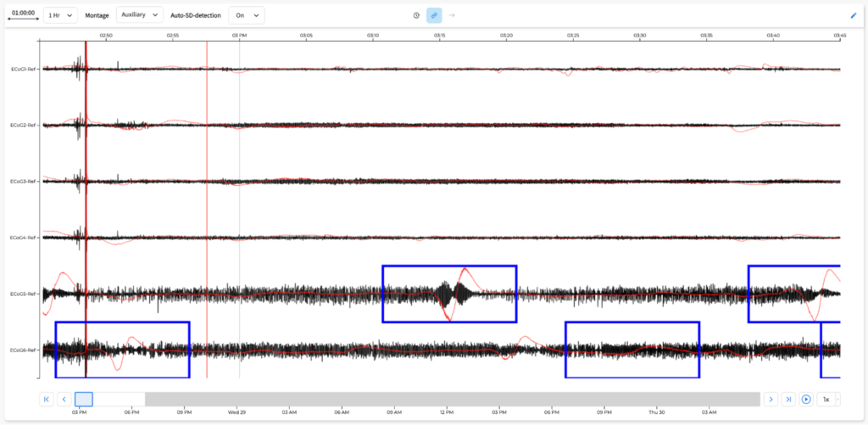Image resolution: width=868 pixels, height=425 pixels.
Task: Click the 01:00:00 time span indicator
Action: (23, 15)
